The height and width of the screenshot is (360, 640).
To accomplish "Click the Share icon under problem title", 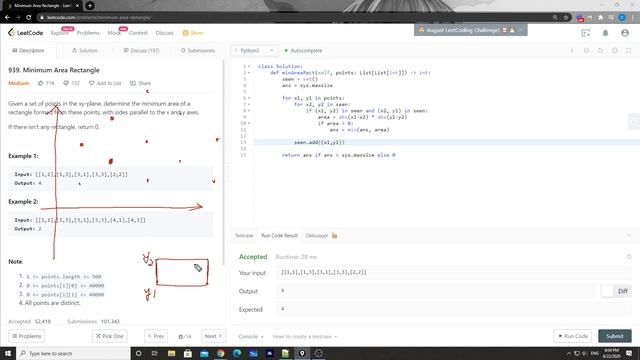I will point(133,83).
